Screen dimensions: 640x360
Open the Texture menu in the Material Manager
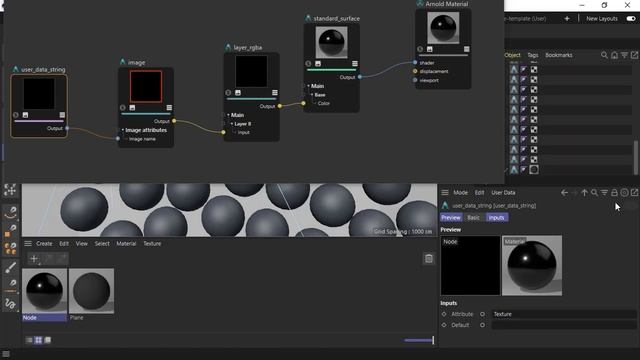tap(152, 244)
